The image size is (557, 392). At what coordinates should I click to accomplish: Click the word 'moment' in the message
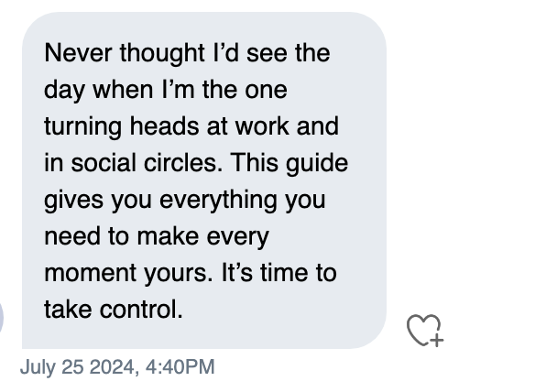tap(90, 274)
